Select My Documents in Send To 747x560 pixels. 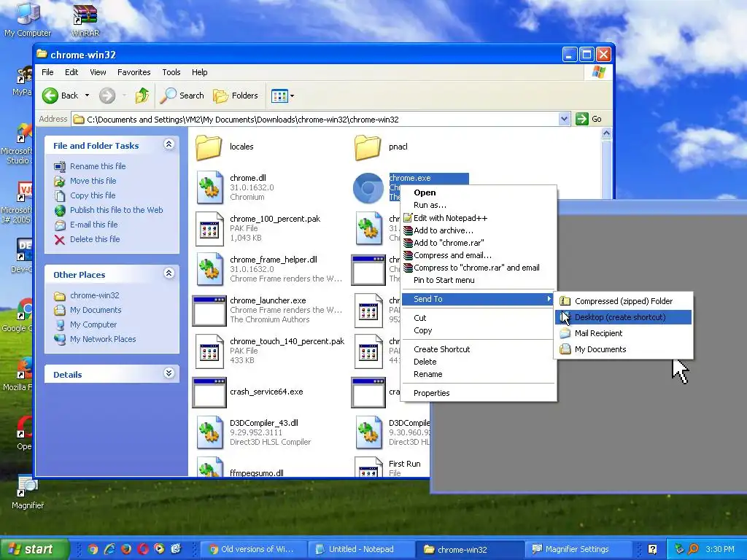pyautogui.click(x=624, y=349)
